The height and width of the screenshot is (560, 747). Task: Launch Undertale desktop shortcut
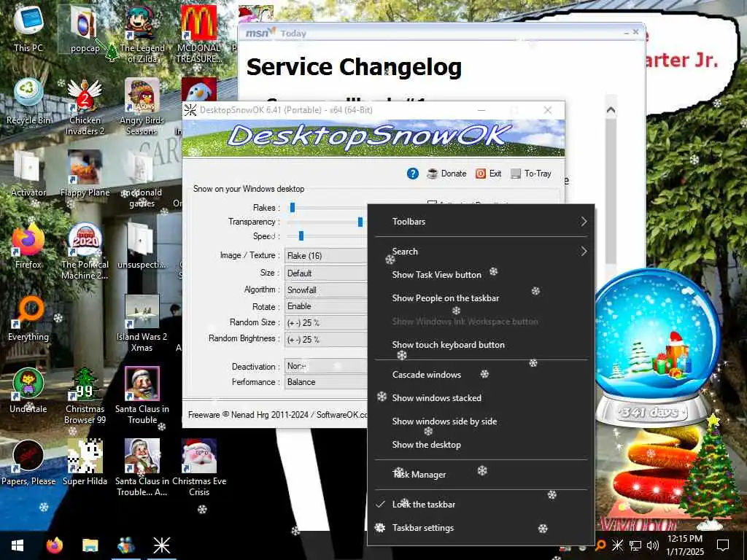click(x=28, y=390)
